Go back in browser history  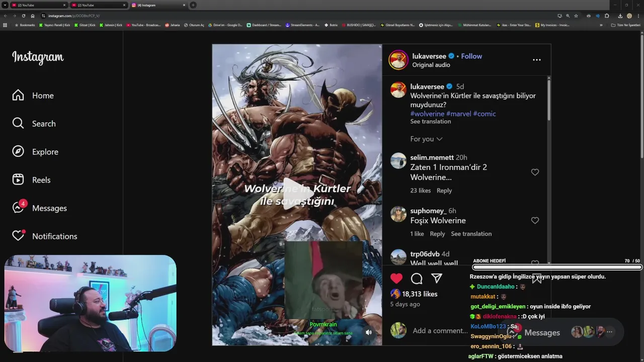pyautogui.click(x=6, y=16)
